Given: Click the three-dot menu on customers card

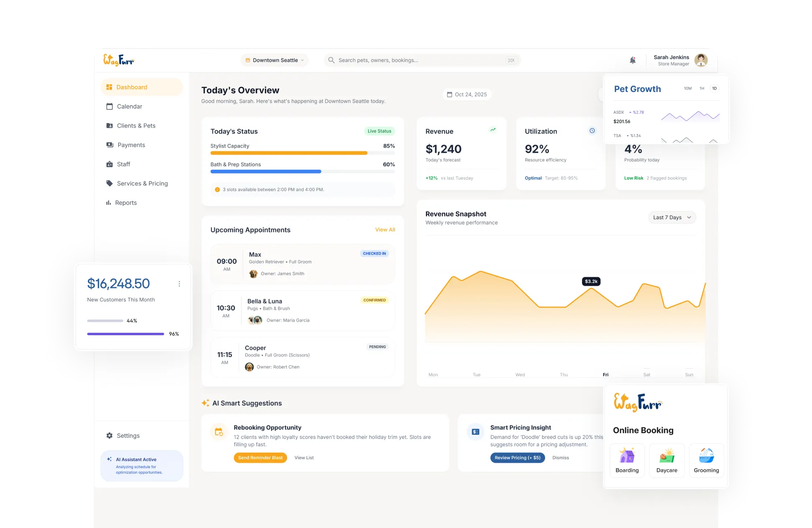Looking at the screenshot, I should click(179, 284).
